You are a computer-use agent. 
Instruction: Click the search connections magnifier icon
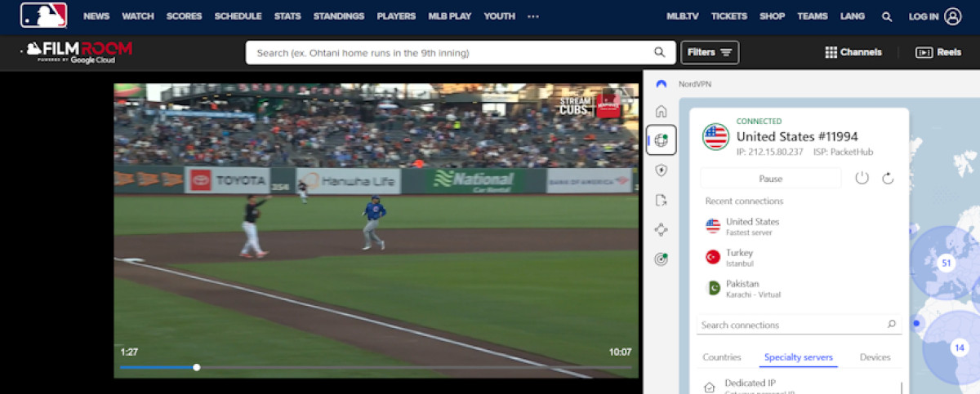pos(892,325)
